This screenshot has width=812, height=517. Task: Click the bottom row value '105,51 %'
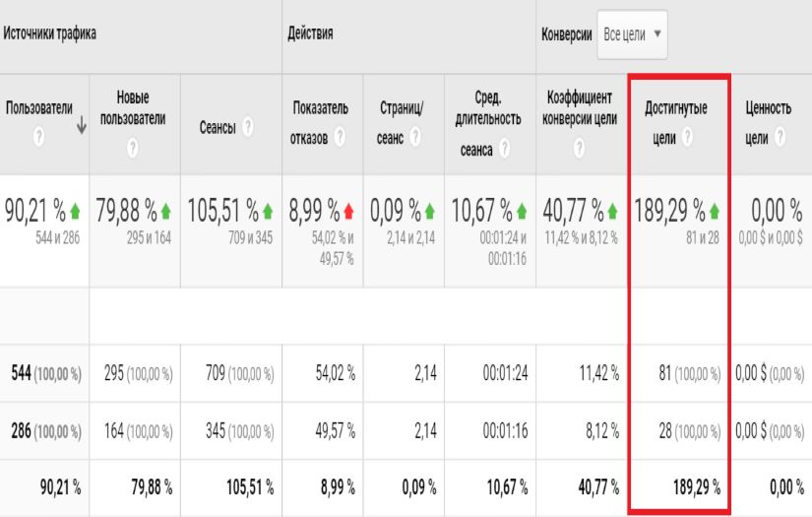[x=250, y=486]
